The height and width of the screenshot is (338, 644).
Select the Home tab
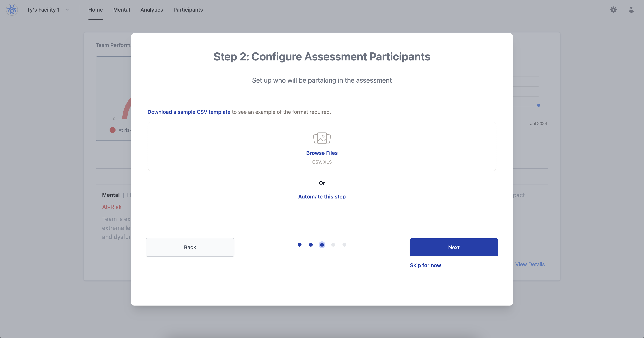pyautogui.click(x=95, y=10)
